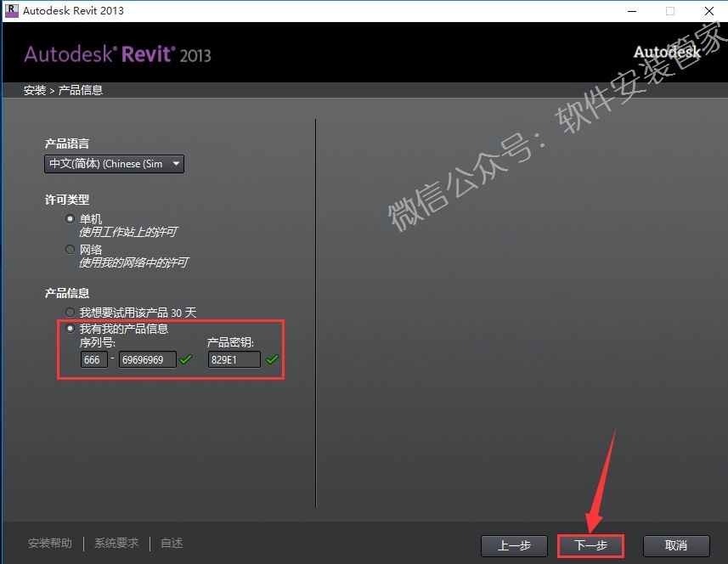Select the 单机 license radio button
728x564 pixels.
70,218
